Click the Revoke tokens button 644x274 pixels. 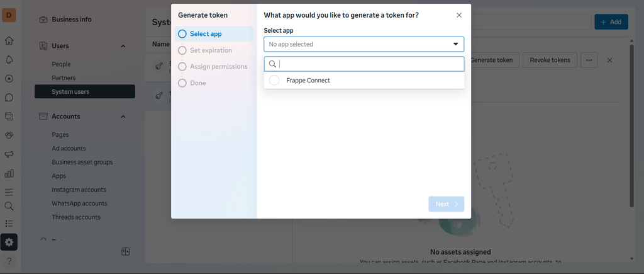[x=550, y=60]
